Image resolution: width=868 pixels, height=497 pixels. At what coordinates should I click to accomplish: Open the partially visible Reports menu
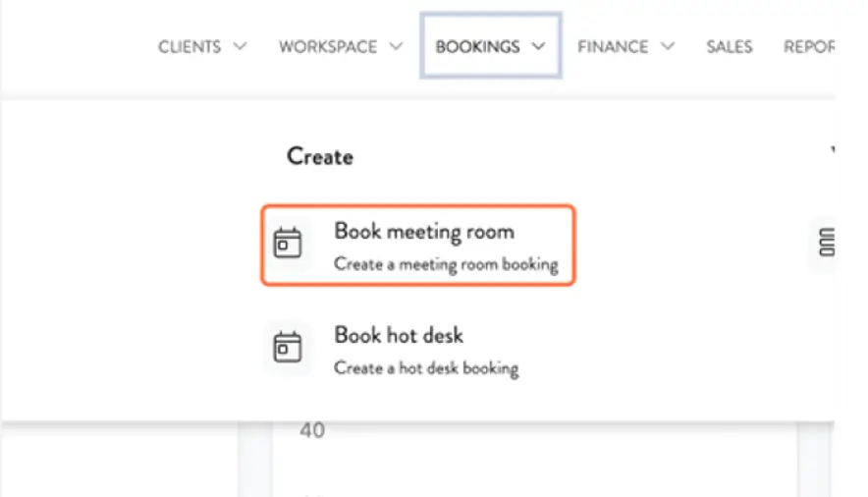pos(809,46)
